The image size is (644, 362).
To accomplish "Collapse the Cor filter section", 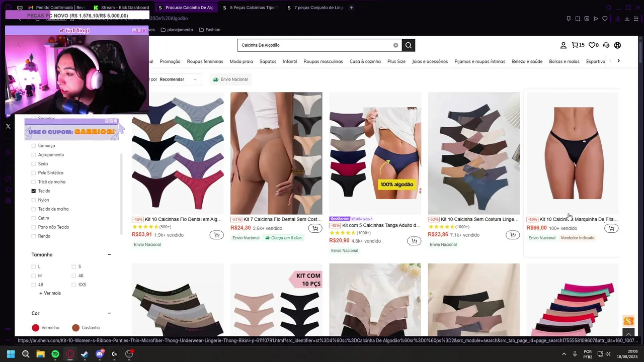I will click(x=109, y=313).
